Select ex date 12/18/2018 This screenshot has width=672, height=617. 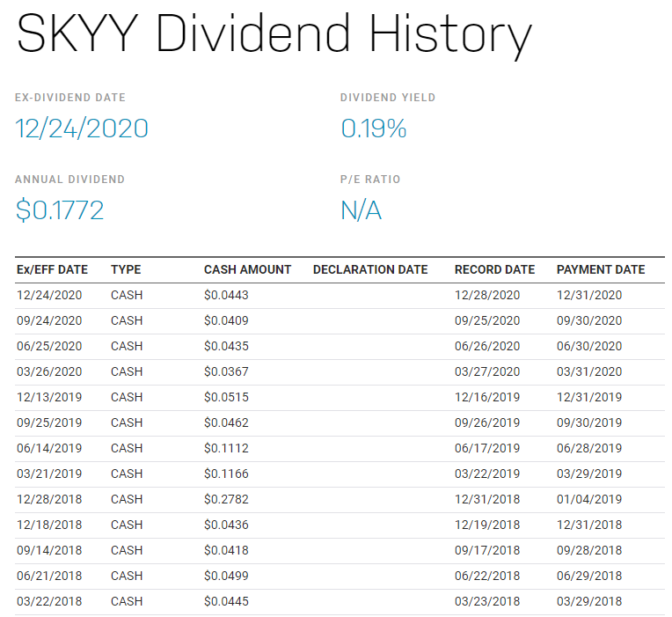[x=49, y=525]
